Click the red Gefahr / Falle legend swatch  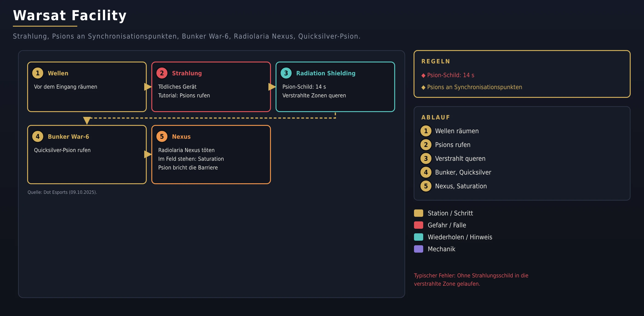point(419,225)
